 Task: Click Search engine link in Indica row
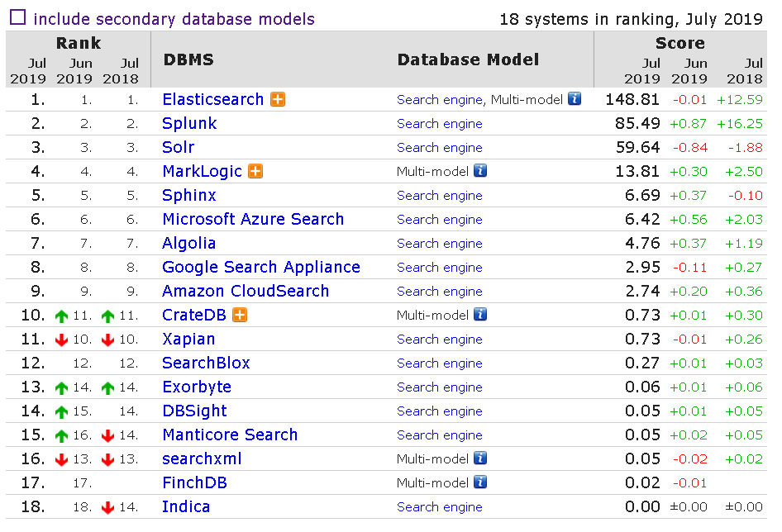pyautogui.click(x=440, y=506)
